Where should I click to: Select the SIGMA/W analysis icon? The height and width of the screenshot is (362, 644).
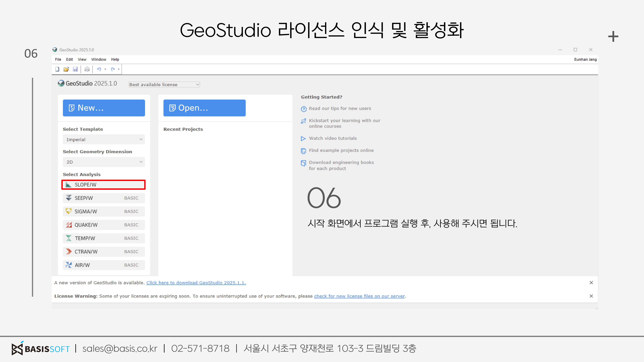(69, 211)
